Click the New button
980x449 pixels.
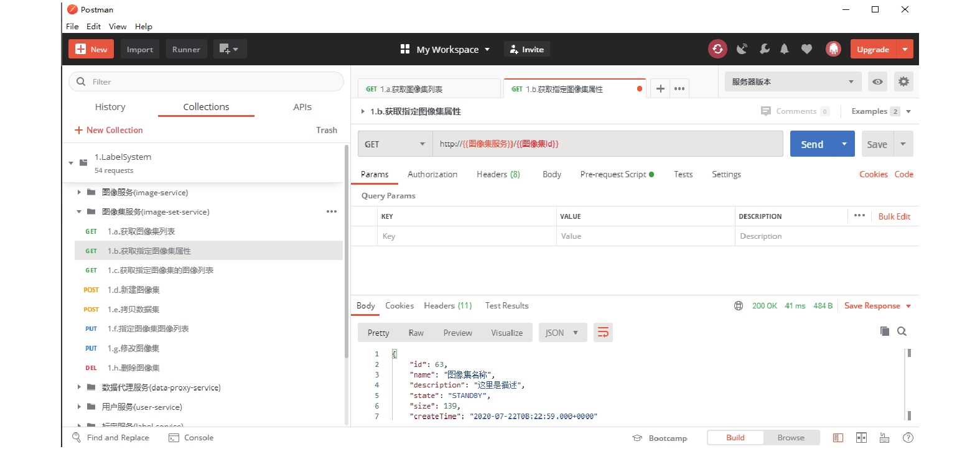coord(91,49)
